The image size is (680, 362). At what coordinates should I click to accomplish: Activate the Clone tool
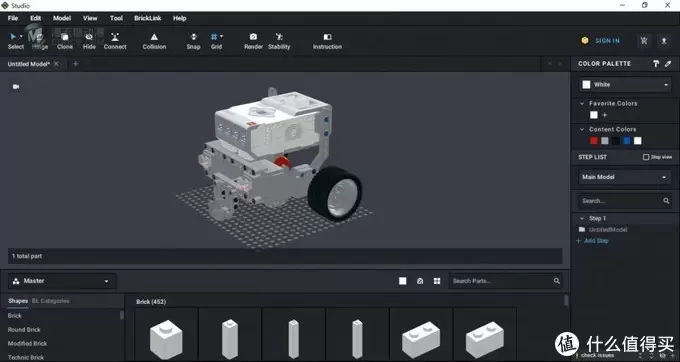pyautogui.click(x=65, y=41)
